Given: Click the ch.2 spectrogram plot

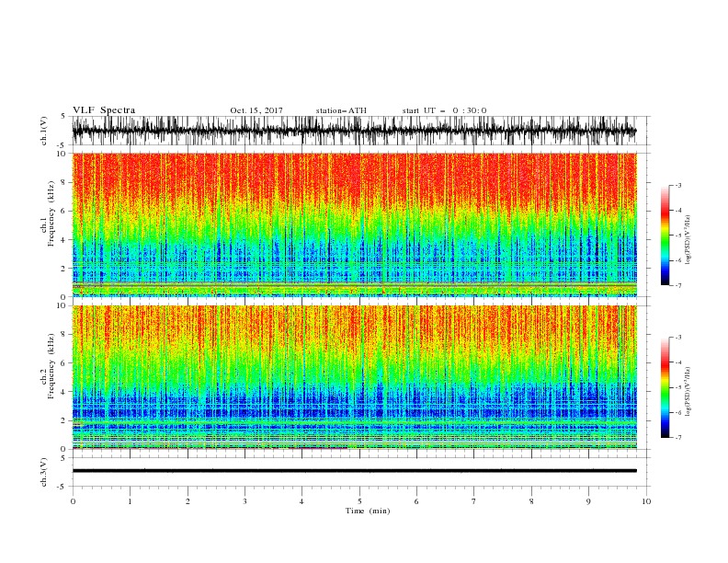Looking at the screenshot, I should 354,377.
